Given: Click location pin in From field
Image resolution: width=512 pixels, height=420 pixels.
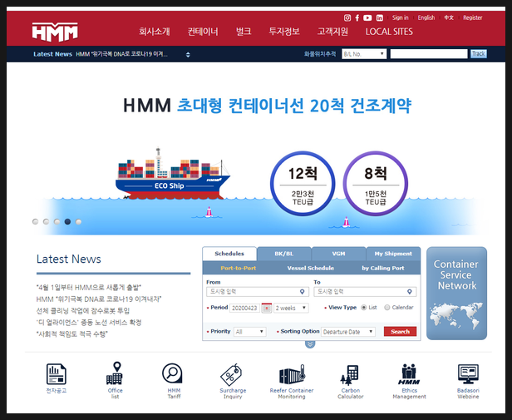Looking at the screenshot, I should [303, 292].
